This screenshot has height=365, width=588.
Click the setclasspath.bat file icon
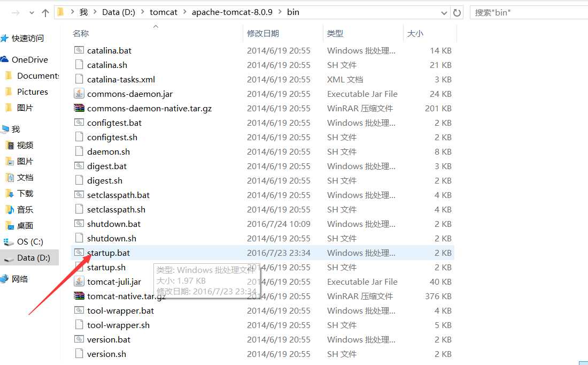tap(79, 195)
